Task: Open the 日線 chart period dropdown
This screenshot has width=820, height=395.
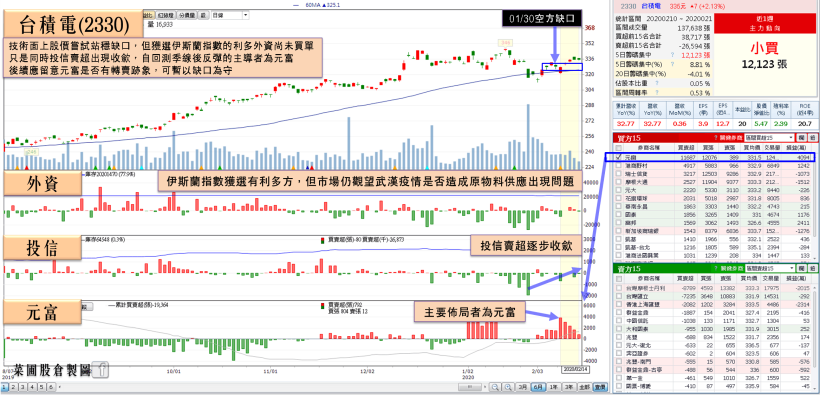Action: pos(231,15)
